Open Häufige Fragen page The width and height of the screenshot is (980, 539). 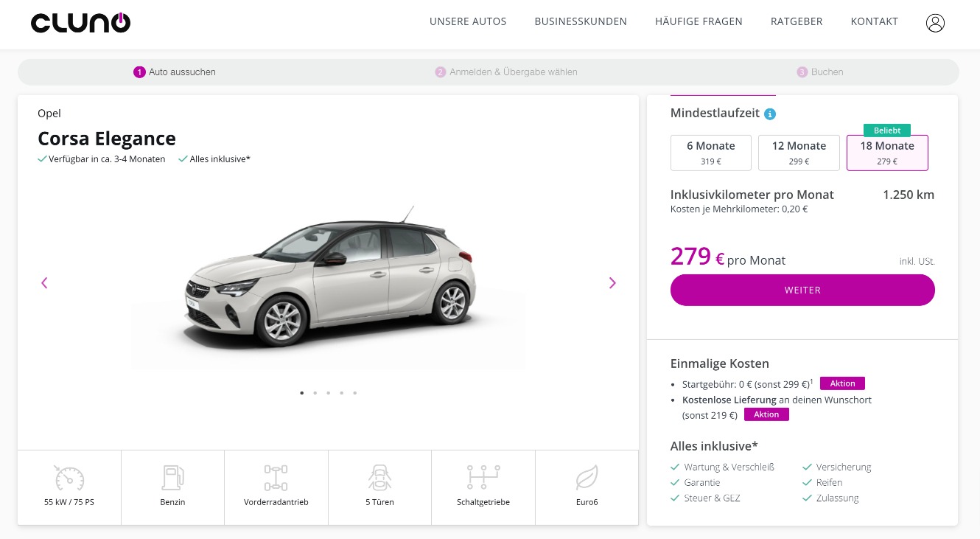click(699, 21)
